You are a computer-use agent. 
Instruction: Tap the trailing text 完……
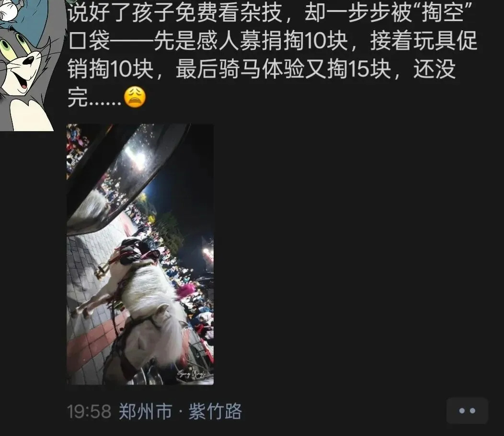pyautogui.click(x=94, y=97)
